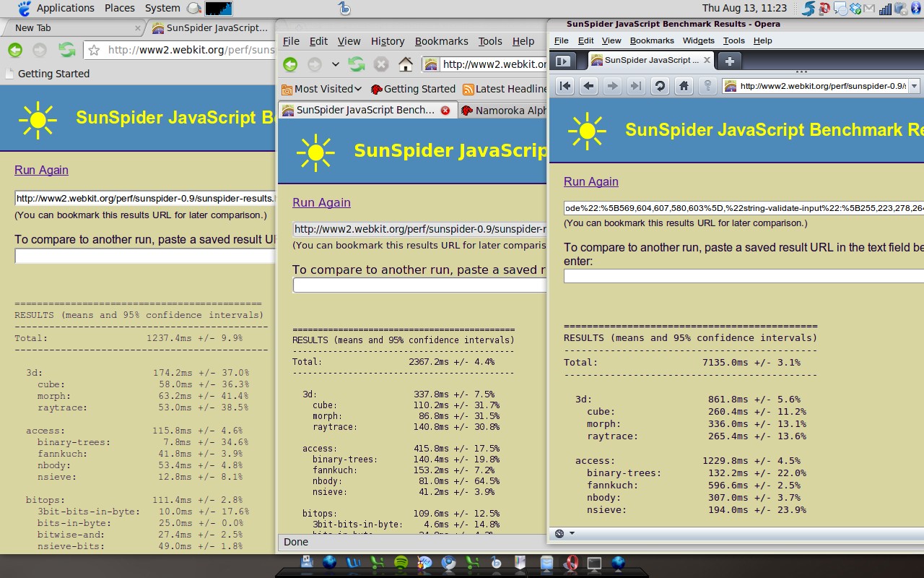
Task: Click Firefox's green back arrow
Action: click(290, 64)
